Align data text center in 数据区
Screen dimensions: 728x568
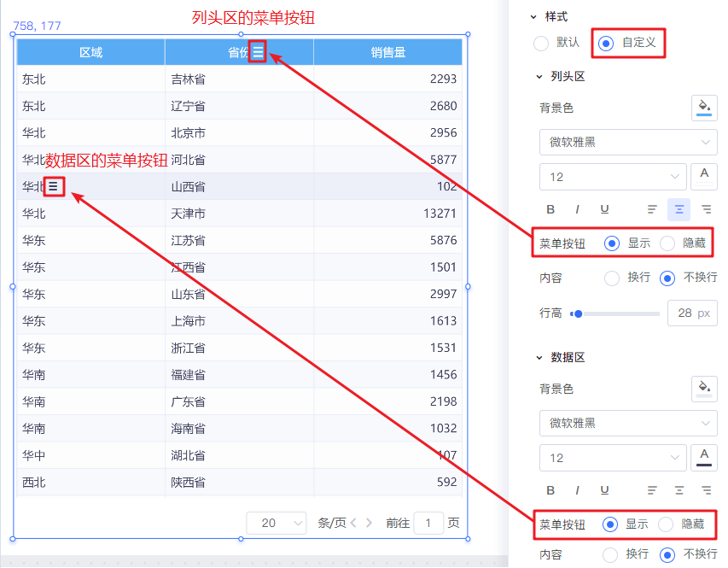678,490
